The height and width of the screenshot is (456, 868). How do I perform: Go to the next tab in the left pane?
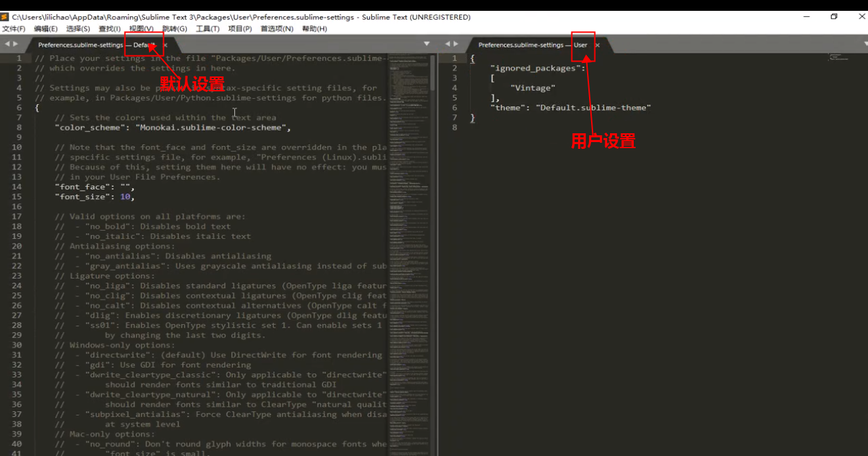click(16, 44)
